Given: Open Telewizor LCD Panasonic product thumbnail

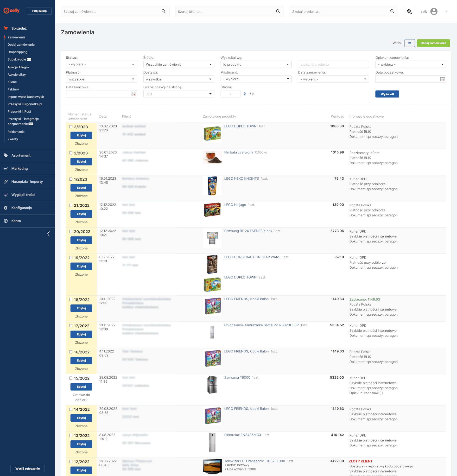Looking at the screenshot, I should click(212, 467).
